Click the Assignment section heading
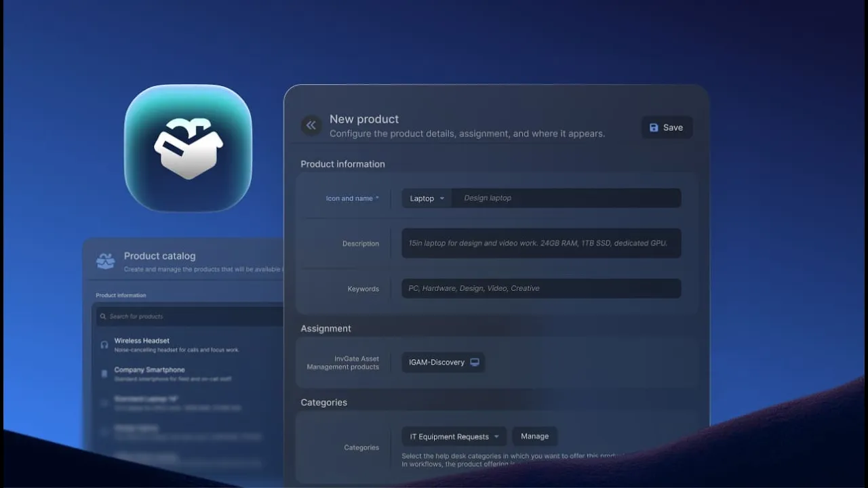The height and width of the screenshot is (488, 868). pyautogui.click(x=325, y=328)
